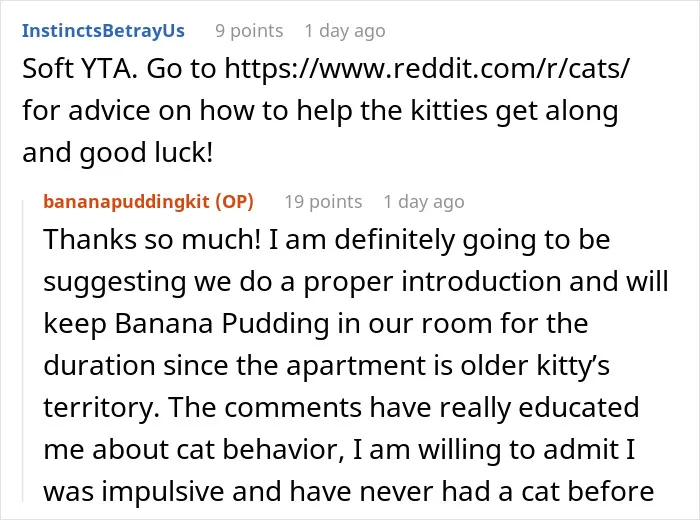Click the (OP) tag beside bananapuddingkit
The image size is (700, 520).
click(234, 202)
